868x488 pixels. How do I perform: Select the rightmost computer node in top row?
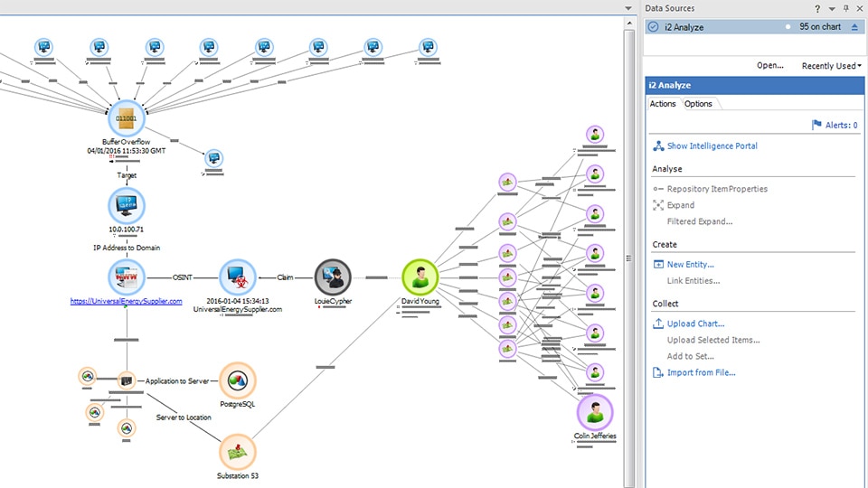428,47
